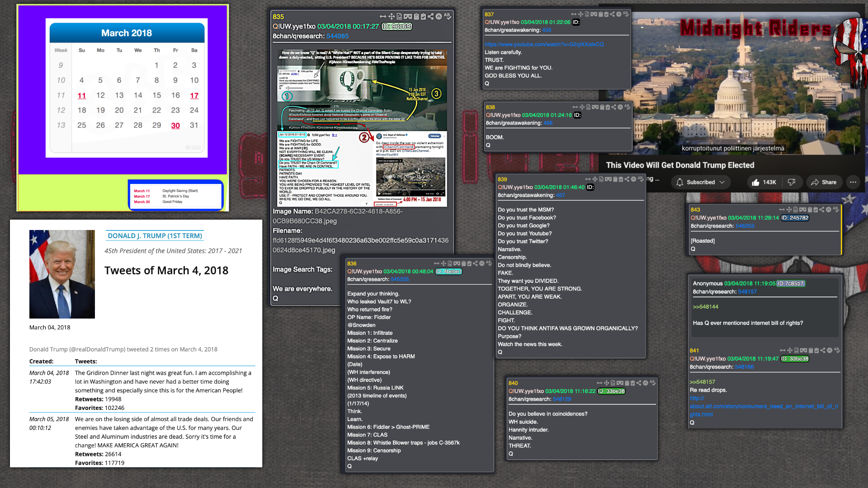Open qresearch link 548129 in post 840
868x488 pixels.
(562, 399)
